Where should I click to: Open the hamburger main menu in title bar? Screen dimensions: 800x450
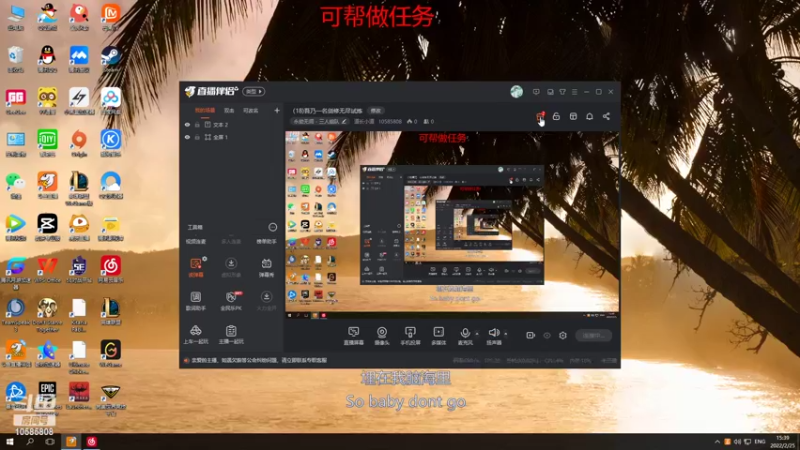coord(574,92)
